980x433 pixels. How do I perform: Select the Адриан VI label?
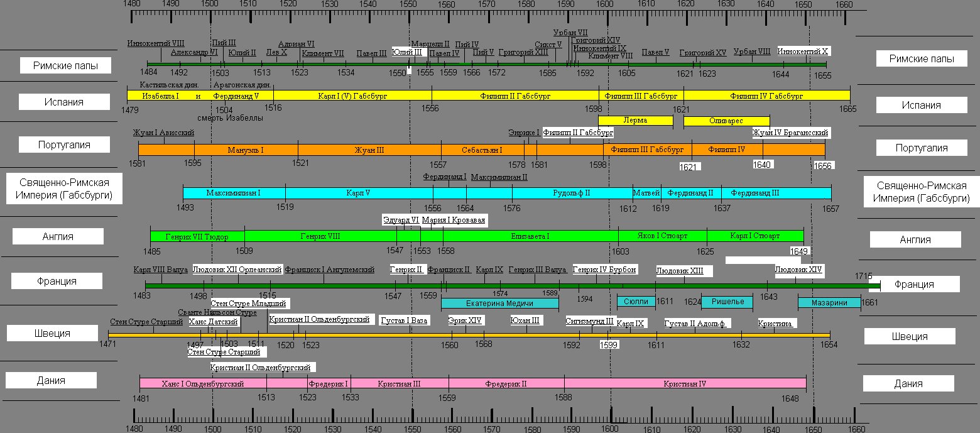[x=296, y=44]
